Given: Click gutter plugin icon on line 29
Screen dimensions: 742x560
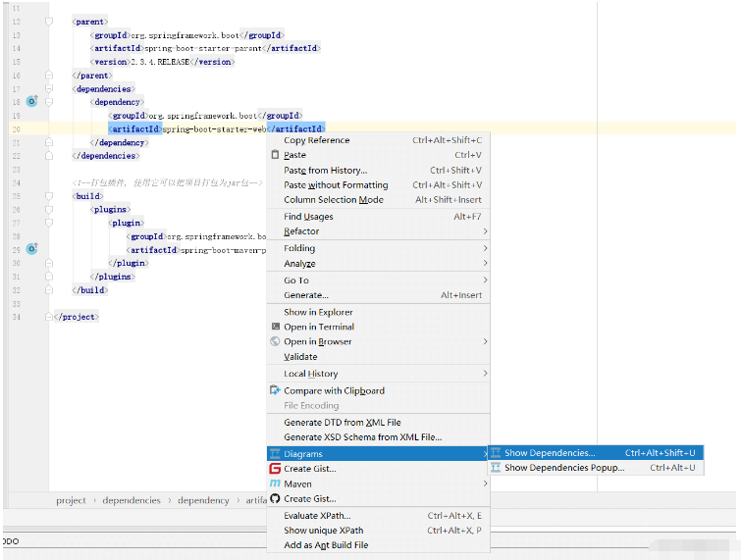Looking at the screenshot, I should 31,249.
